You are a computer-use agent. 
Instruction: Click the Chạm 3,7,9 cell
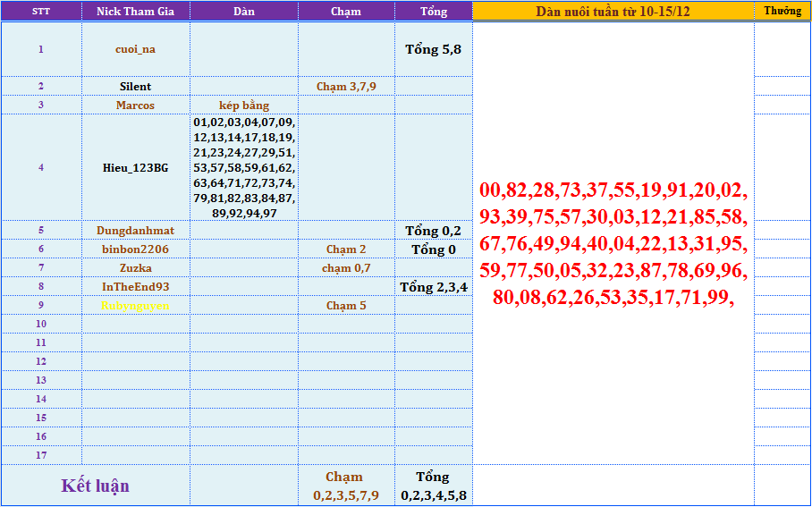click(346, 87)
